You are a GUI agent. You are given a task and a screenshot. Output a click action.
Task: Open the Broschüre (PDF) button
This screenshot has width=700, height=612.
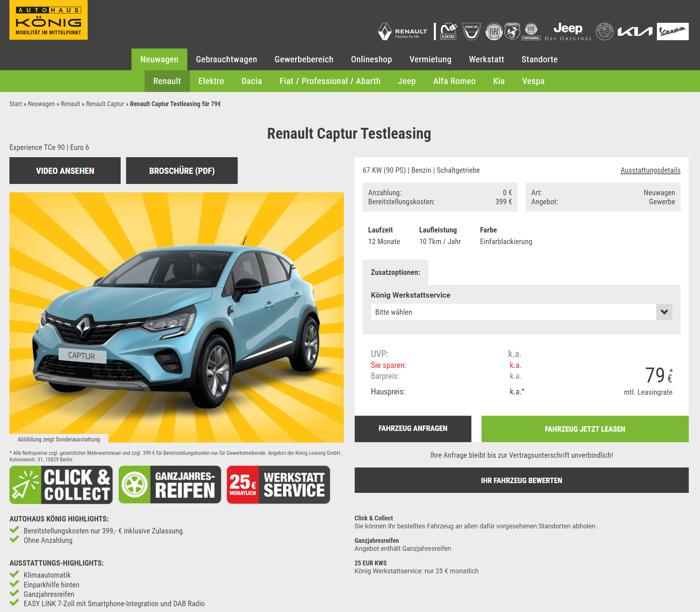point(182,171)
